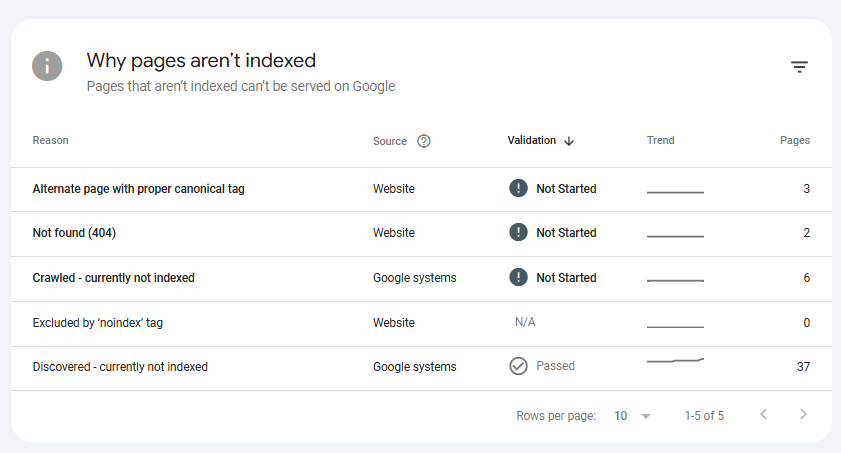The width and height of the screenshot is (841, 453).
Task: Click the Passed checkmark icon
Action: coord(518,366)
